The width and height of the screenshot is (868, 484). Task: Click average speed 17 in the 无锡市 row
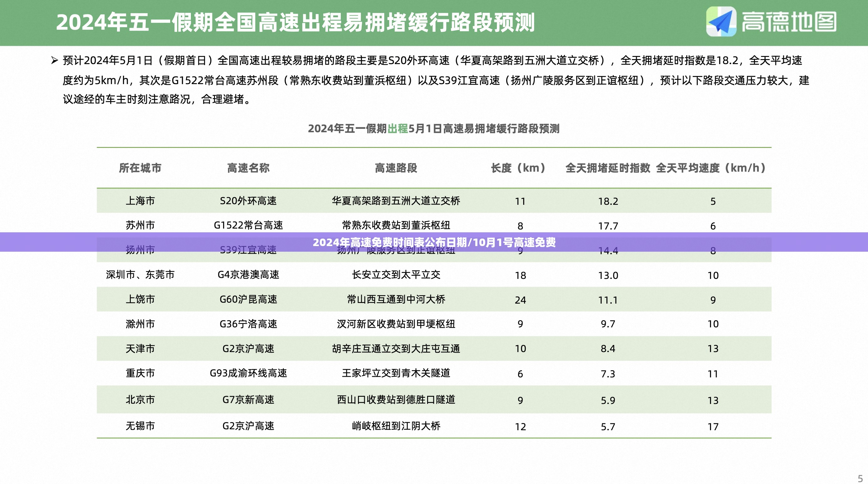pos(713,426)
